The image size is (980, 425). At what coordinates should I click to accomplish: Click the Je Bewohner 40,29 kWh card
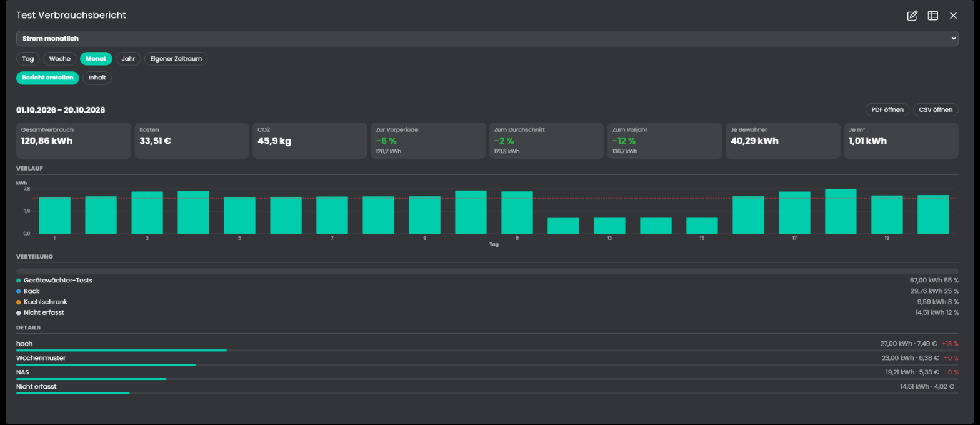[x=783, y=141]
